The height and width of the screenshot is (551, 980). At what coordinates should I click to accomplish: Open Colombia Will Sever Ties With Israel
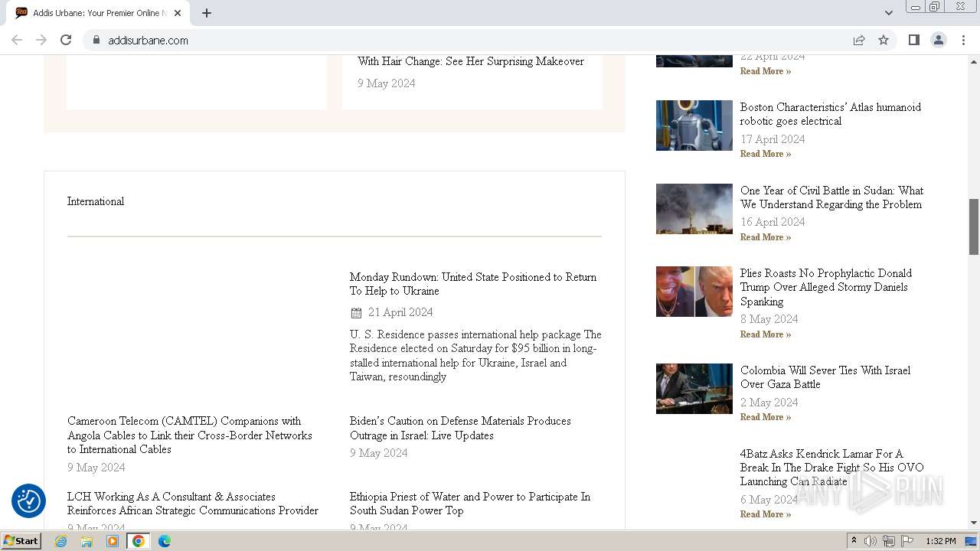point(825,377)
